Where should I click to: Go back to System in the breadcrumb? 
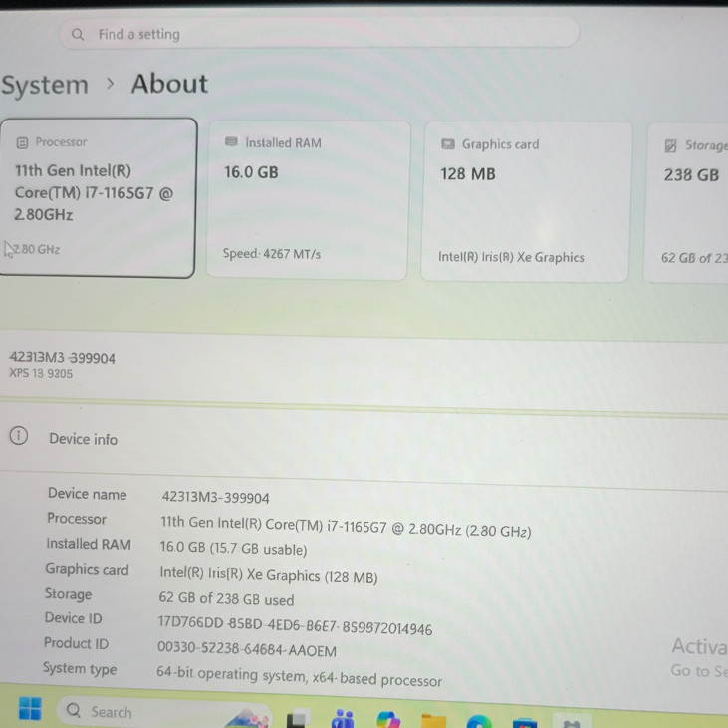coord(45,85)
